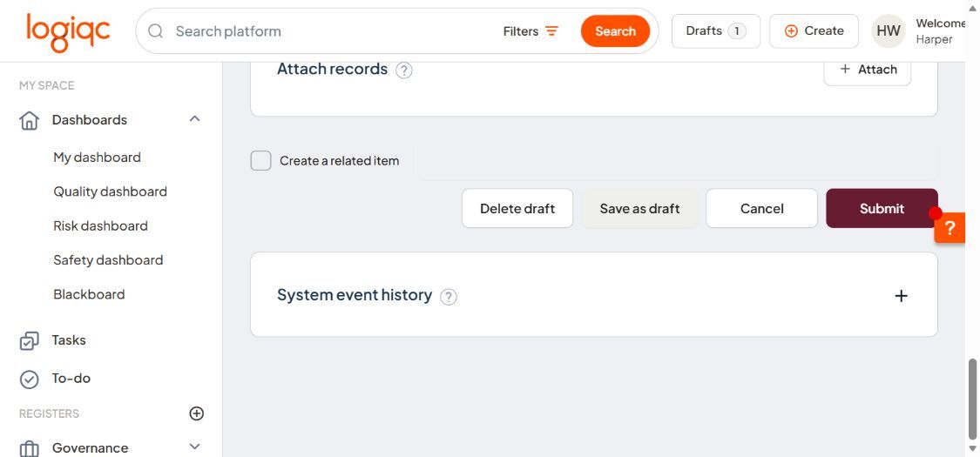980x457 pixels.
Task: Click the To-do checkmark icon
Action: pyautogui.click(x=30, y=380)
